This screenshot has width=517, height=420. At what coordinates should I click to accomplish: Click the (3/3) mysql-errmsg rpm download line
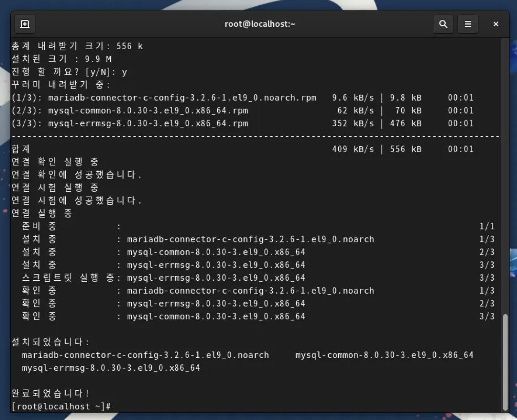[242, 123]
